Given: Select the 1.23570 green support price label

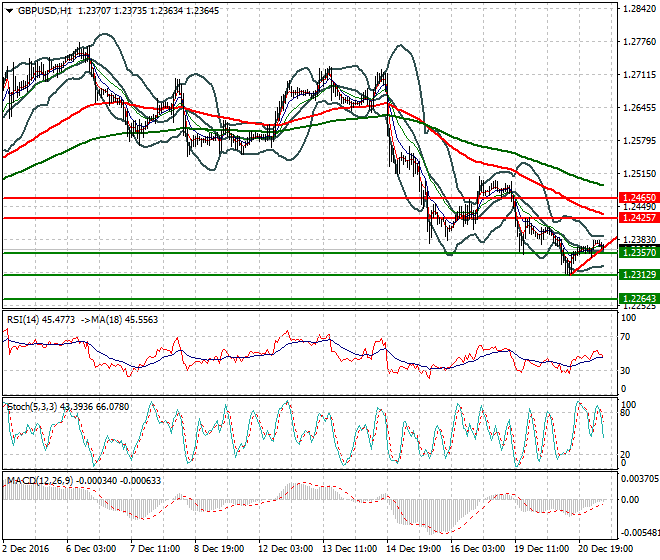Looking at the screenshot, I should pos(639,253).
